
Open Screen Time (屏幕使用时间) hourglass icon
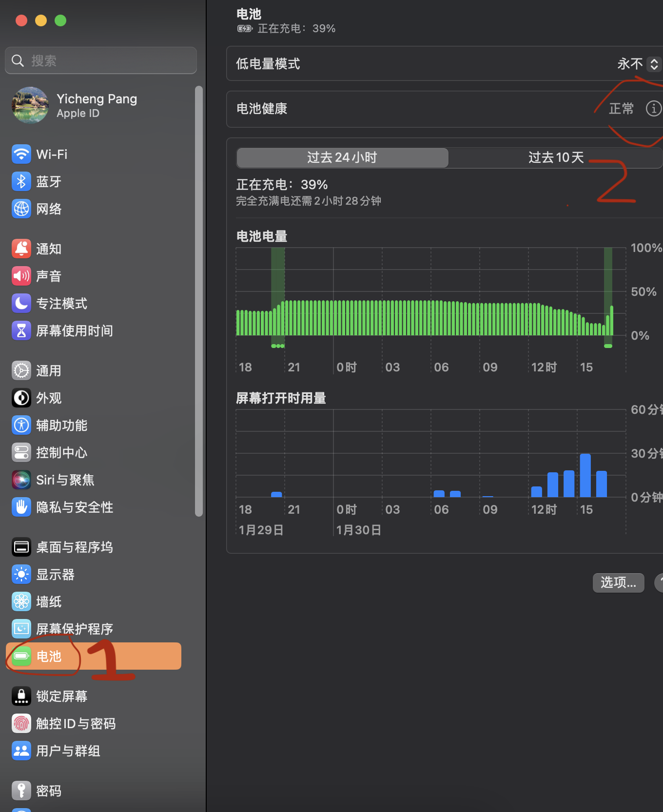(x=21, y=331)
